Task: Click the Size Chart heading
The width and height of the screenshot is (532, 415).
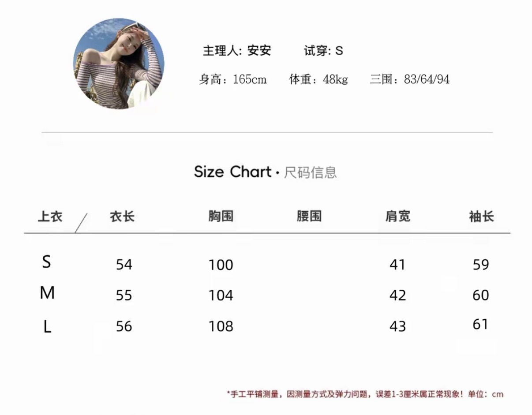Action: pyautogui.click(x=232, y=172)
